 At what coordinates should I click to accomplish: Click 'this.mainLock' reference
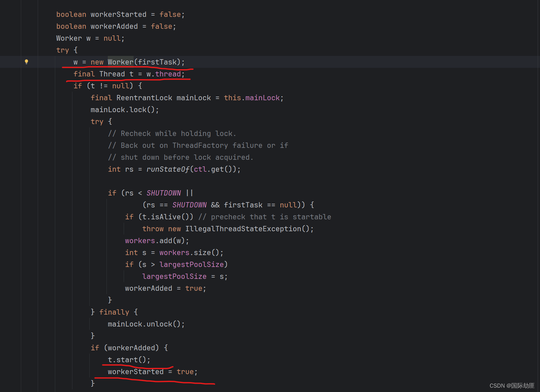(252, 98)
